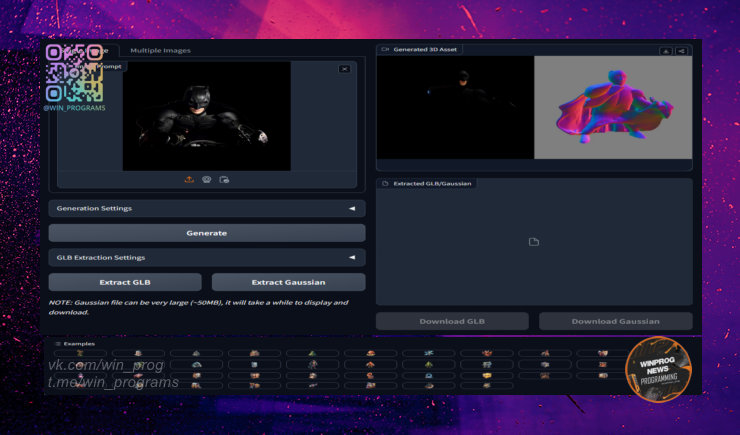This screenshot has height=435, width=740.
Task: Click the file icon beside Extracted GLB/Gaussian label
Action: pos(385,184)
